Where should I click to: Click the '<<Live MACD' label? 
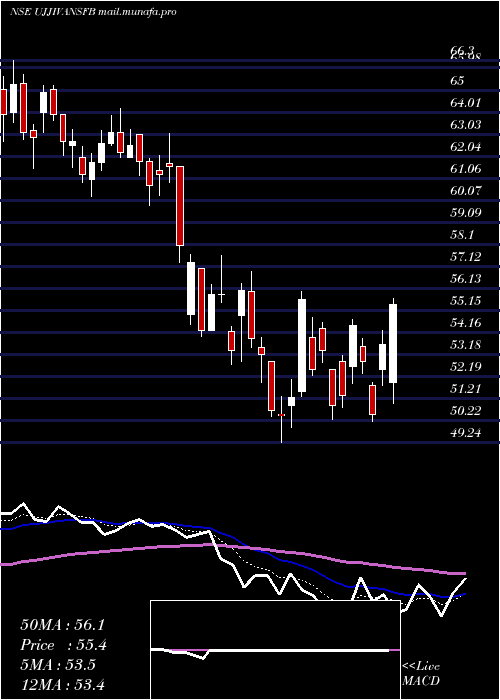tap(421, 674)
